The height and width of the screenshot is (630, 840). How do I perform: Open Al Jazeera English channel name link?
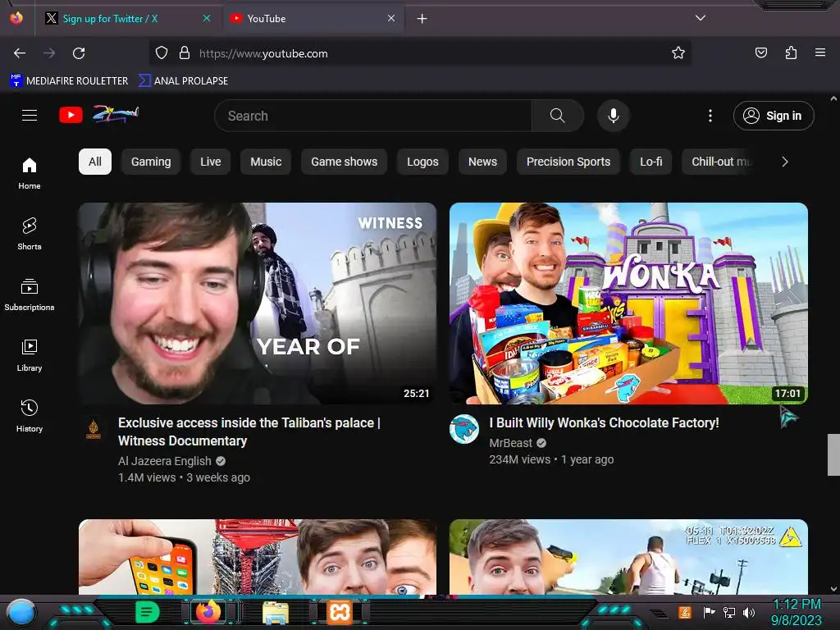point(164,461)
